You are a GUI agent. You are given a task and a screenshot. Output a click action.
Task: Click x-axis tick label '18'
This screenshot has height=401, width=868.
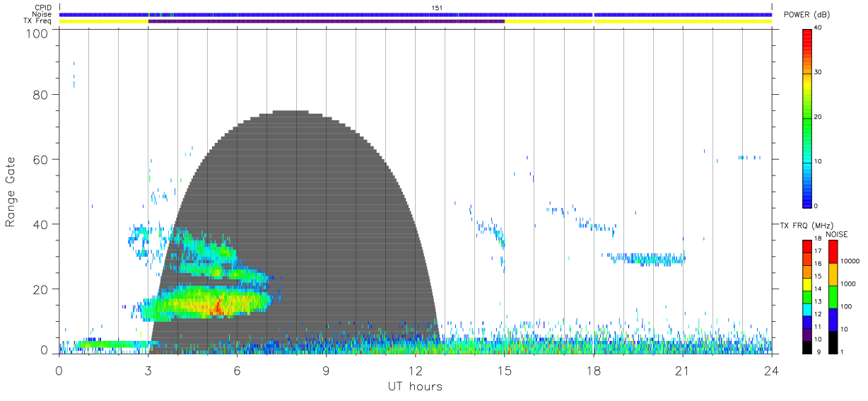(x=594, y=370)
